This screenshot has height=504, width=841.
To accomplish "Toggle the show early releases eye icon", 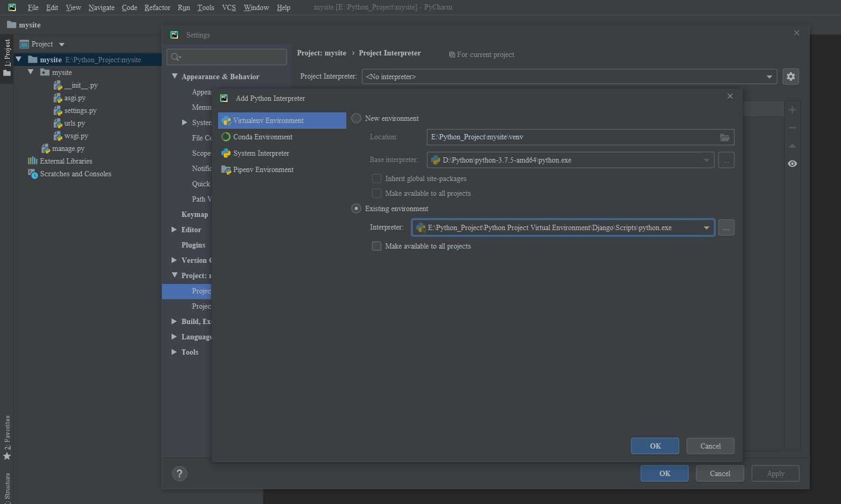I will click(792, 164).
